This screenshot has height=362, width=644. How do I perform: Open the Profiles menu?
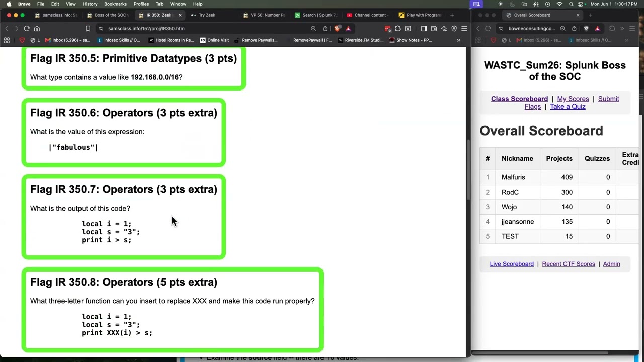click(x=141, y=4)
